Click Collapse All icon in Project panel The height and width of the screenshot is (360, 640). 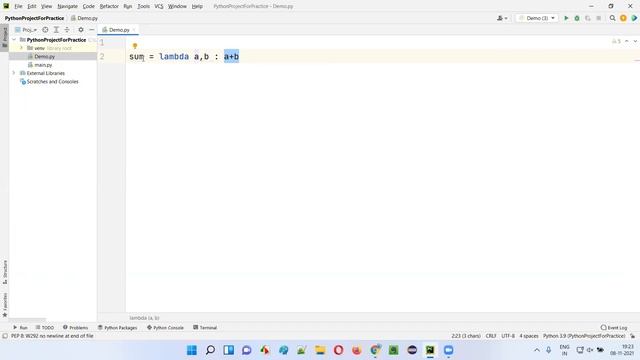point(67,30)
